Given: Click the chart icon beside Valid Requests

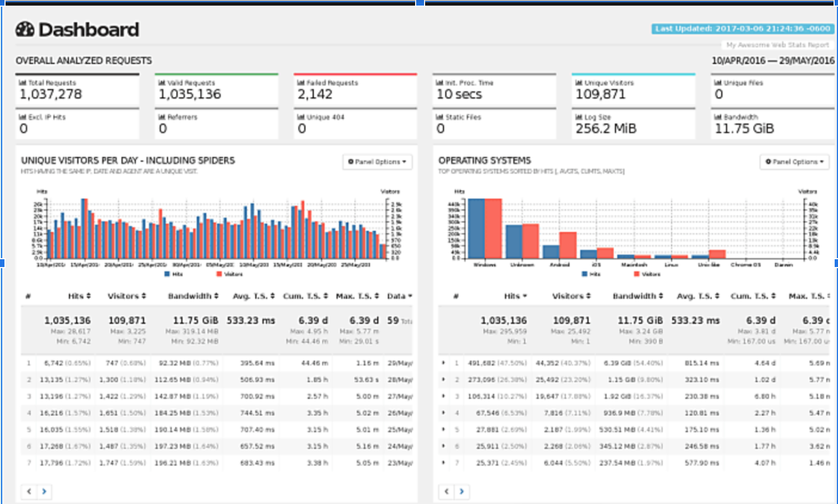Looking at the screenshot, I should tap(161, 83).
